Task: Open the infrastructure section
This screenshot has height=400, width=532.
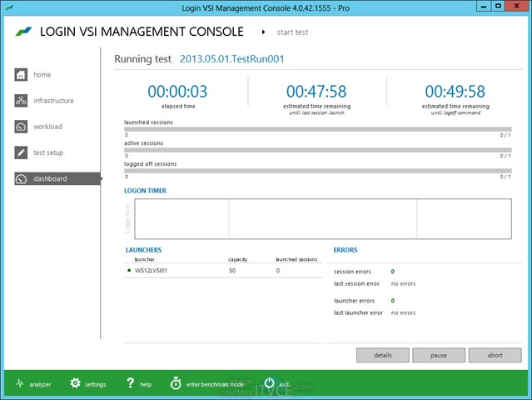Action: coord(53,101)
